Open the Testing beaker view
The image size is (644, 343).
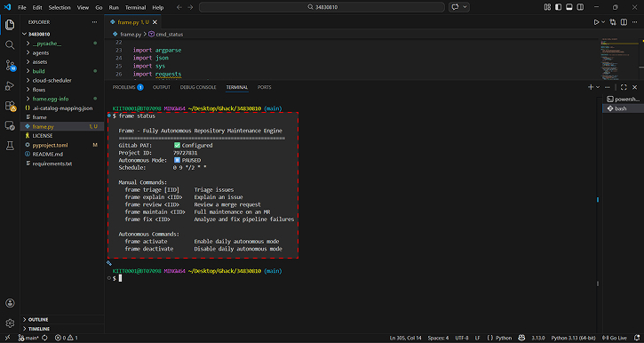[x=10, y=146]
